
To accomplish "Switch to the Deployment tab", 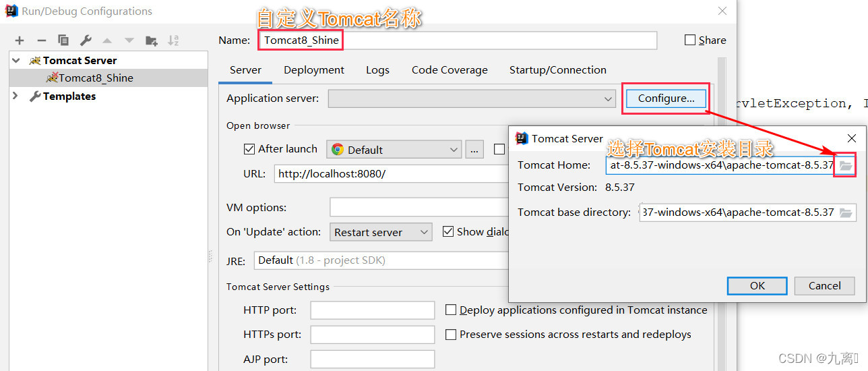I will 314,70.
